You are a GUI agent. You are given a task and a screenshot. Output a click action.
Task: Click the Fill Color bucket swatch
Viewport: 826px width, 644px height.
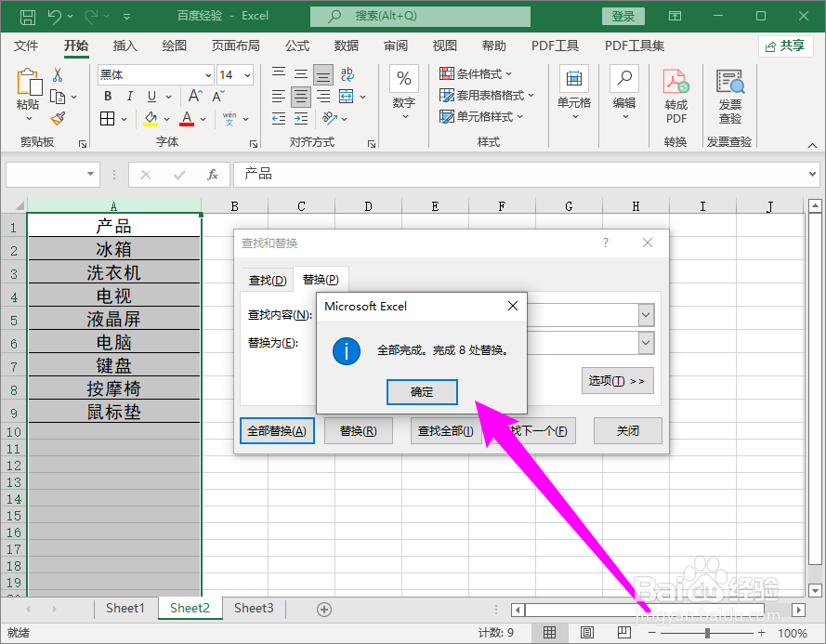151,119
